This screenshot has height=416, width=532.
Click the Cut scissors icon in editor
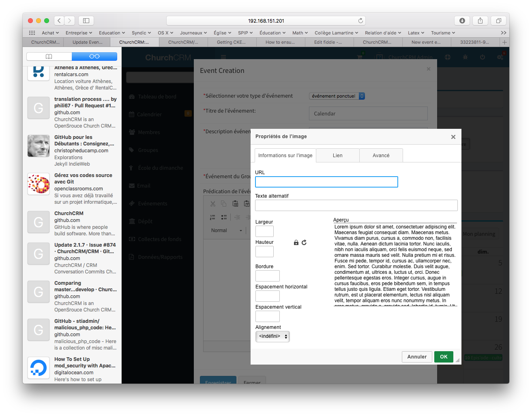[x=213, y=204]
